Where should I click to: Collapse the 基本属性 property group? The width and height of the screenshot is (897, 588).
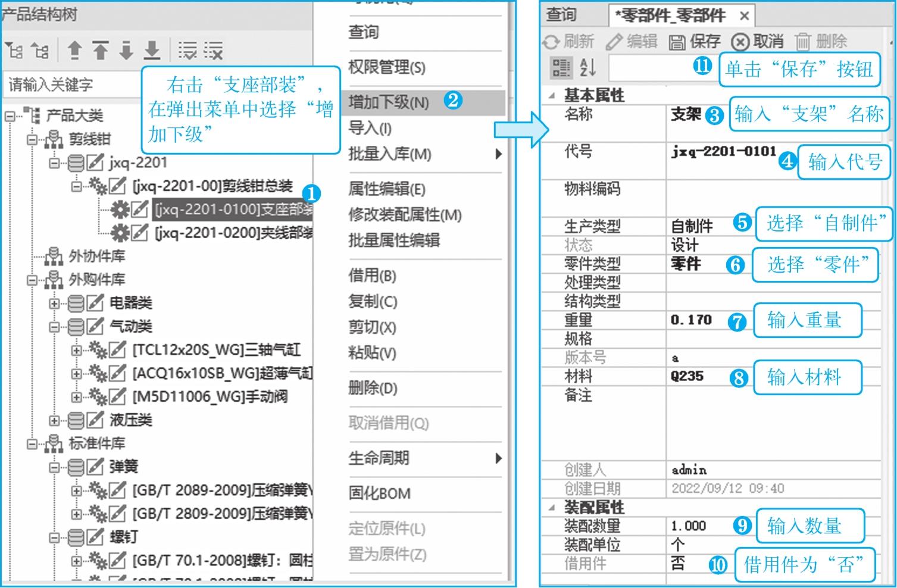click(x=552, y=95)
